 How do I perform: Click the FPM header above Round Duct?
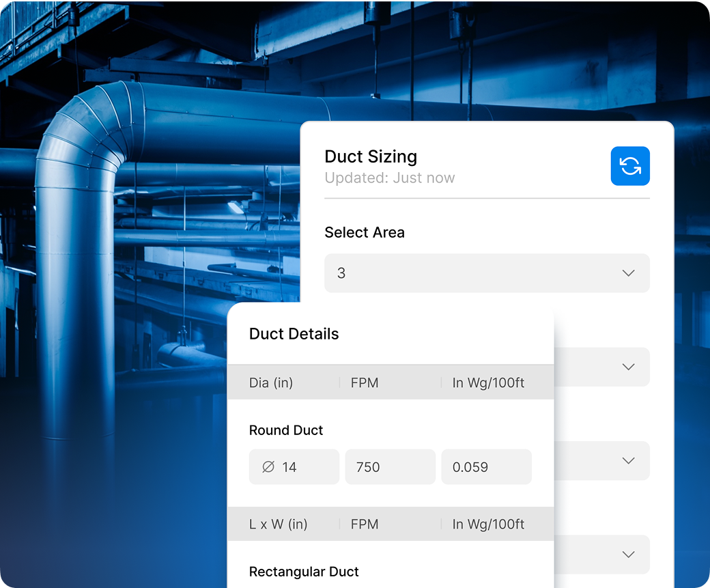click(x=365, y=383)
